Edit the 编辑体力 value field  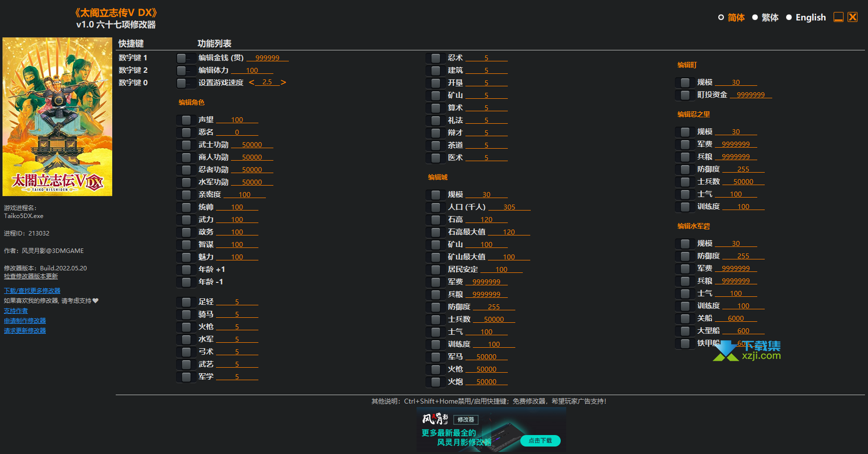[x=252, y=70]
